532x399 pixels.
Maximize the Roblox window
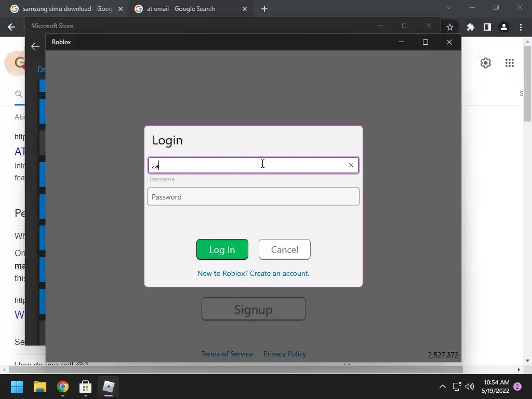click(425, 42)
